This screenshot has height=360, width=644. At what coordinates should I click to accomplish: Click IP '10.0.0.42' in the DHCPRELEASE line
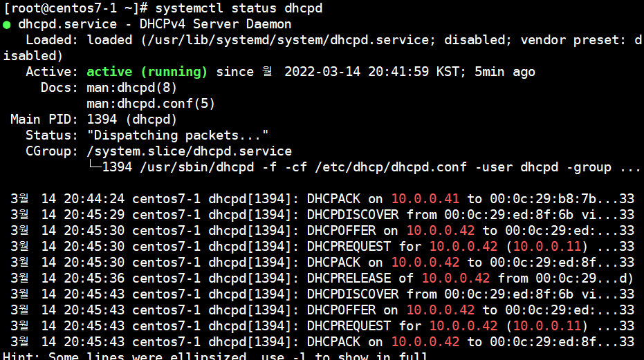coord(455,278)
